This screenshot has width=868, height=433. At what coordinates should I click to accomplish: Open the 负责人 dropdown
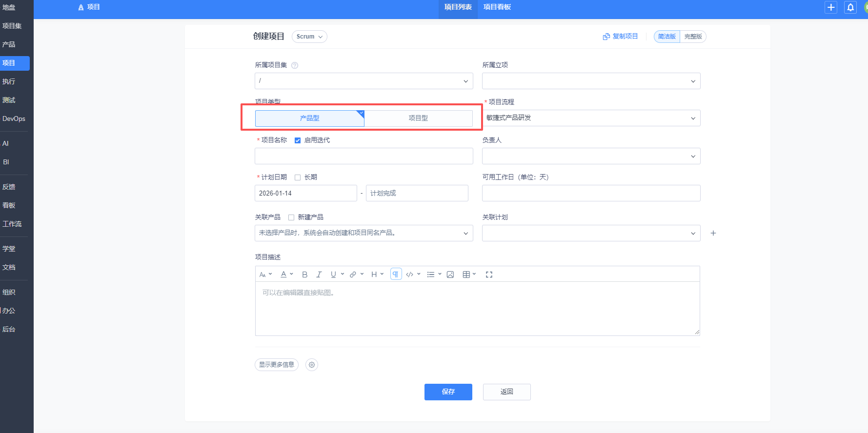[591, 156]
